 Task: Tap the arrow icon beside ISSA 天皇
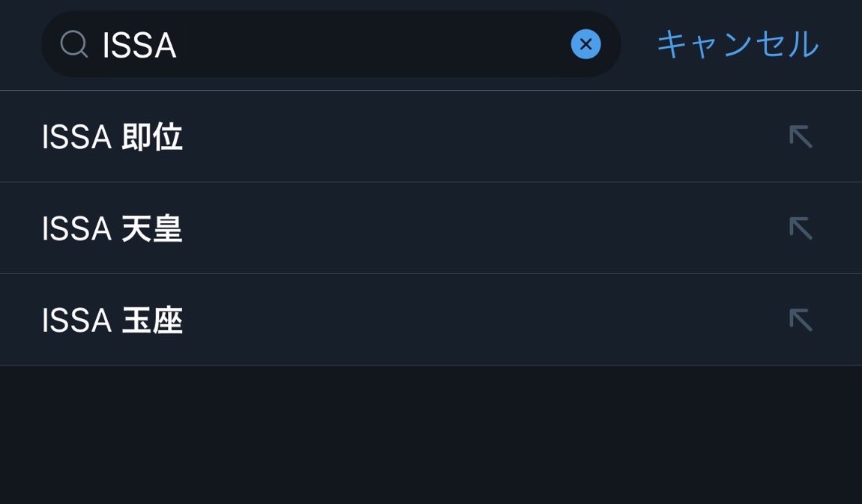(801, 228)
